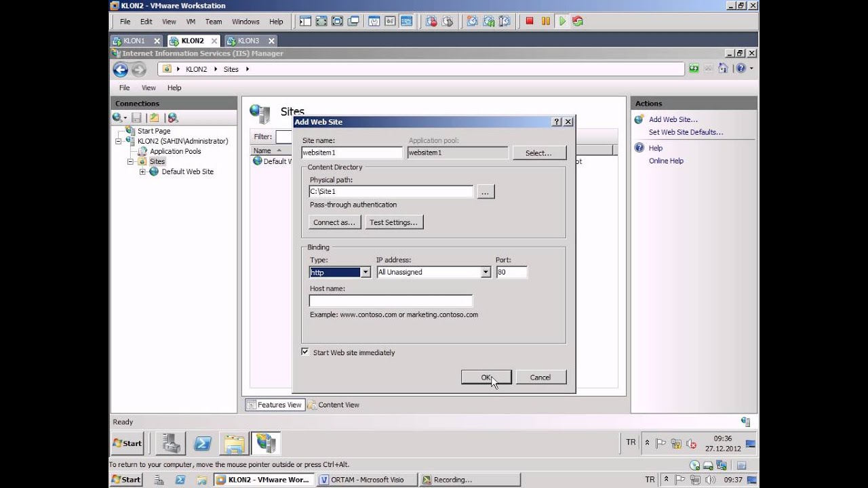The width and height of the screenshot is (868, 488).
Task: Click the OK button
Action: (x=486, y=378)
